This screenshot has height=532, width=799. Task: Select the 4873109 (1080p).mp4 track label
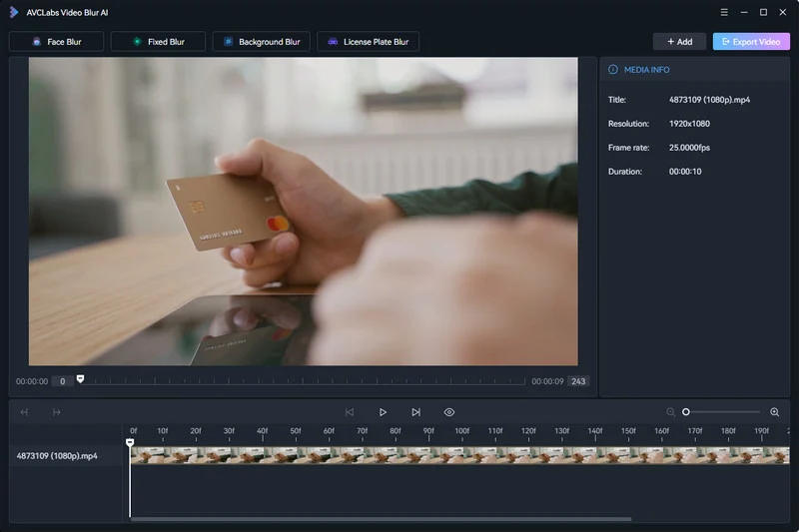point(57,455)
